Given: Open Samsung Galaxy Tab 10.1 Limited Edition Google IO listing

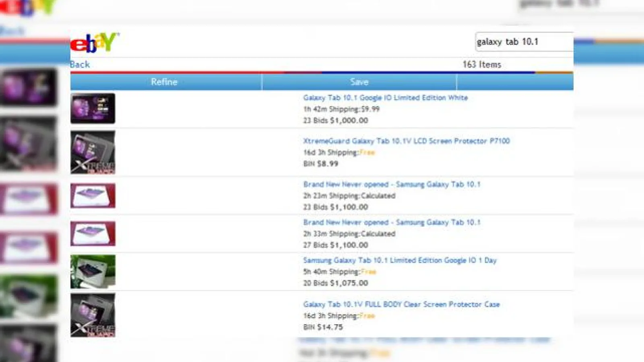Looking at the screenshot, I should click(x=400, y=260).
